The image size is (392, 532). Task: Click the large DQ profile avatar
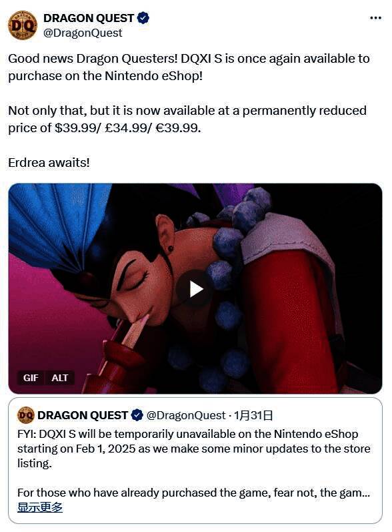[23, 25]
